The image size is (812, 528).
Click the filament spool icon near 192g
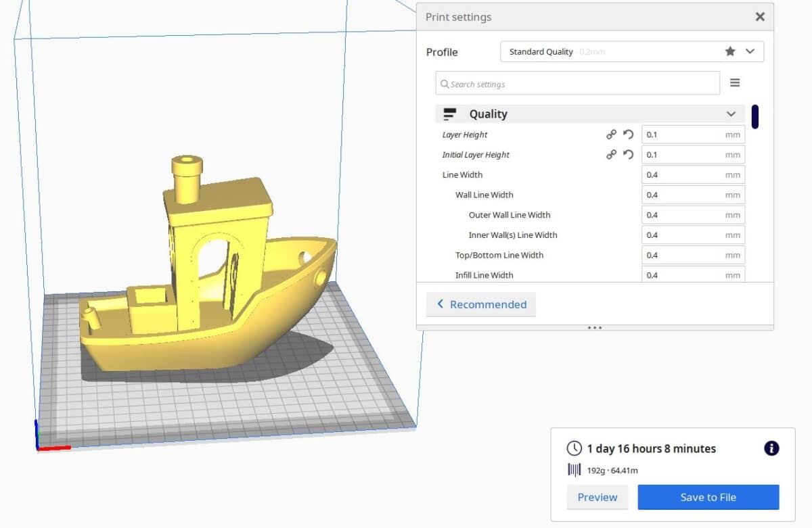(574, 470)
